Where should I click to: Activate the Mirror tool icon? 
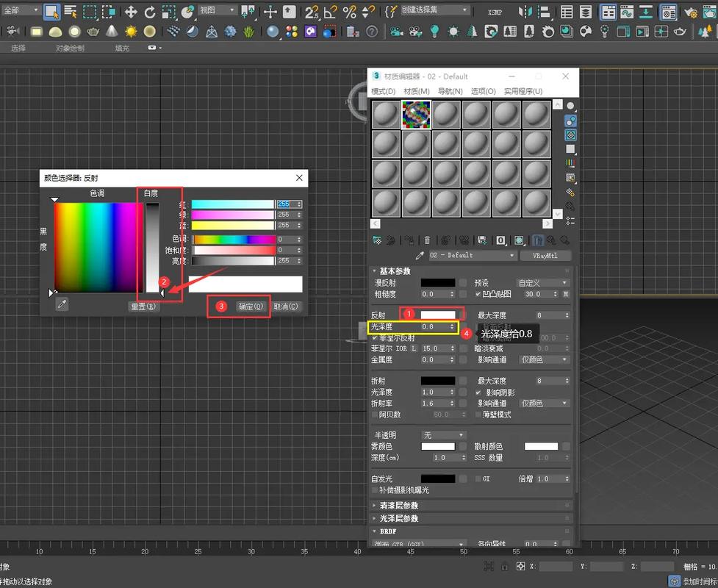524,12
